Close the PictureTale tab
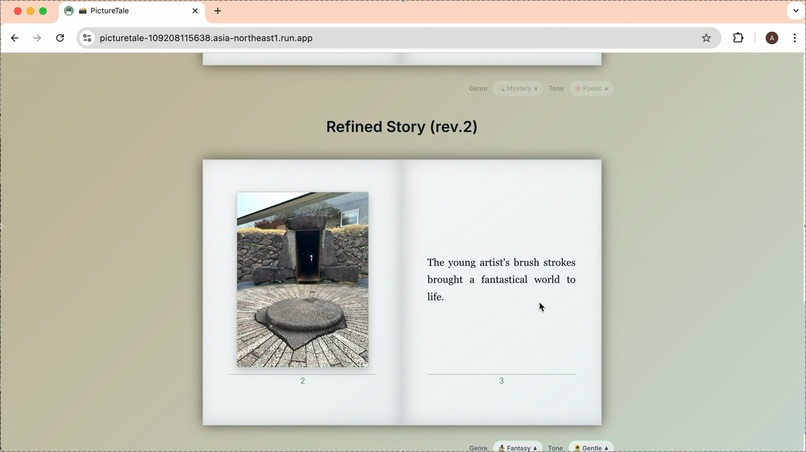 point(195,11)
